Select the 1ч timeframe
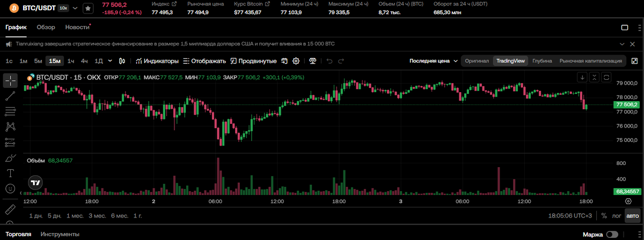This screenshot has width=644, height=240. [71, 61]
